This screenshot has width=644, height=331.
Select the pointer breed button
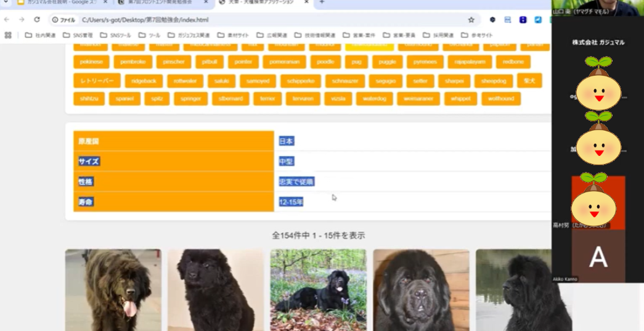click(243, 62)
